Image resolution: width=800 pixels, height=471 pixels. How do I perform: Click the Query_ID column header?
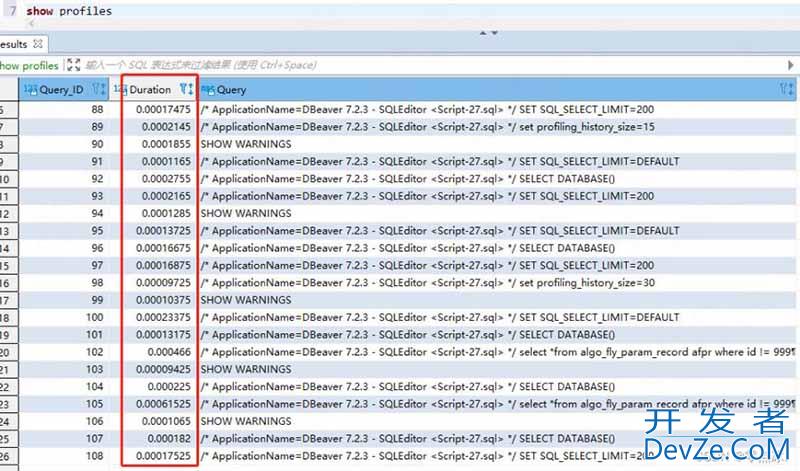point(64,90)
